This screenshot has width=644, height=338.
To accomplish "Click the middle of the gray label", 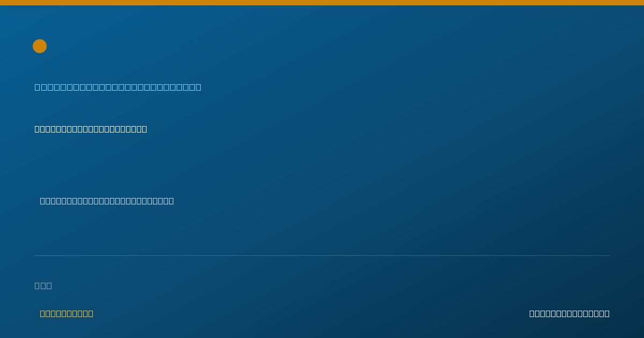I will [43, 285].
